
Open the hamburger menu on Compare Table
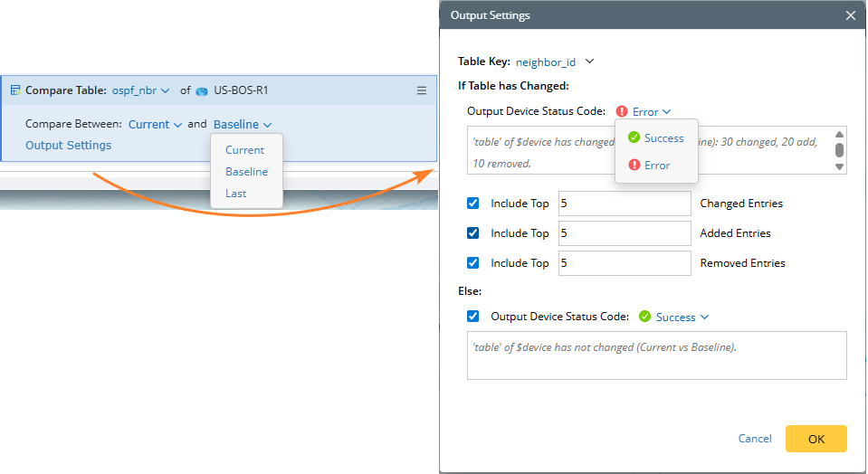tap(421, 90)
